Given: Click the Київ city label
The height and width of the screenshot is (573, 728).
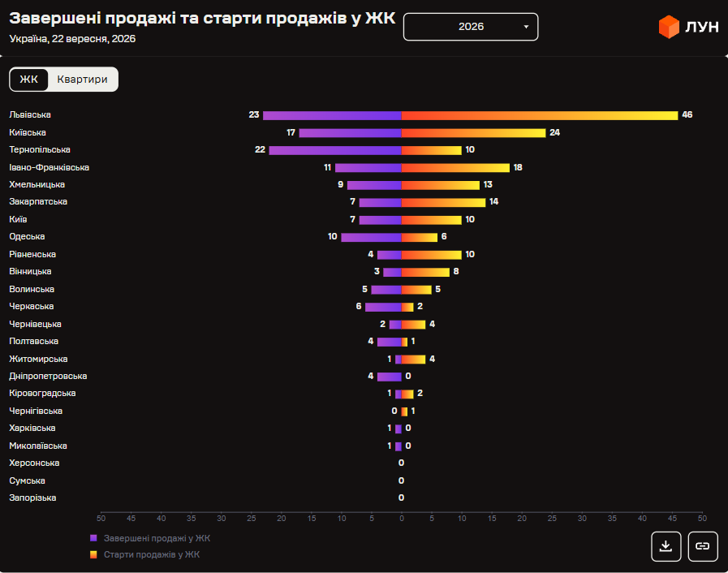Looking at the screenshot, I should (x=18, y=219).
